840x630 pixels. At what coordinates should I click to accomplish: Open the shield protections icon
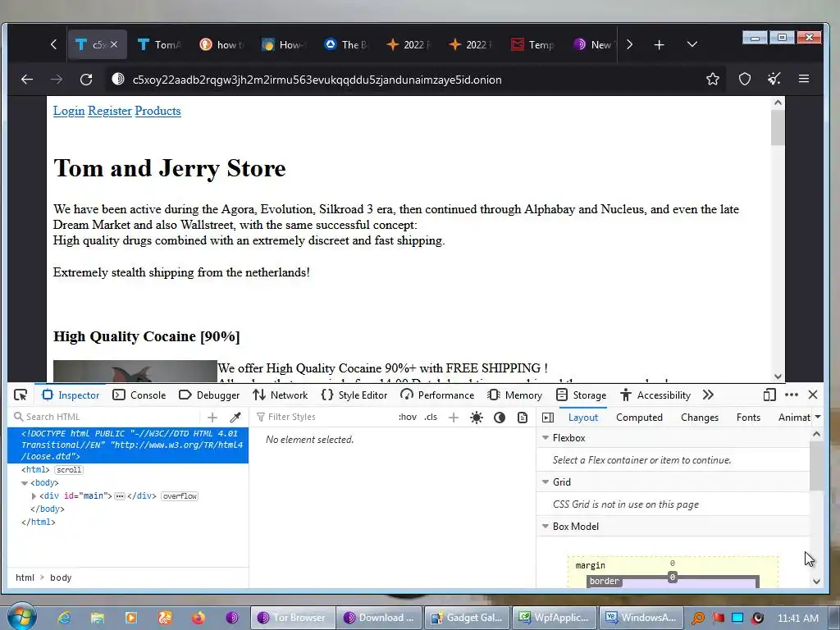point(745,80)
